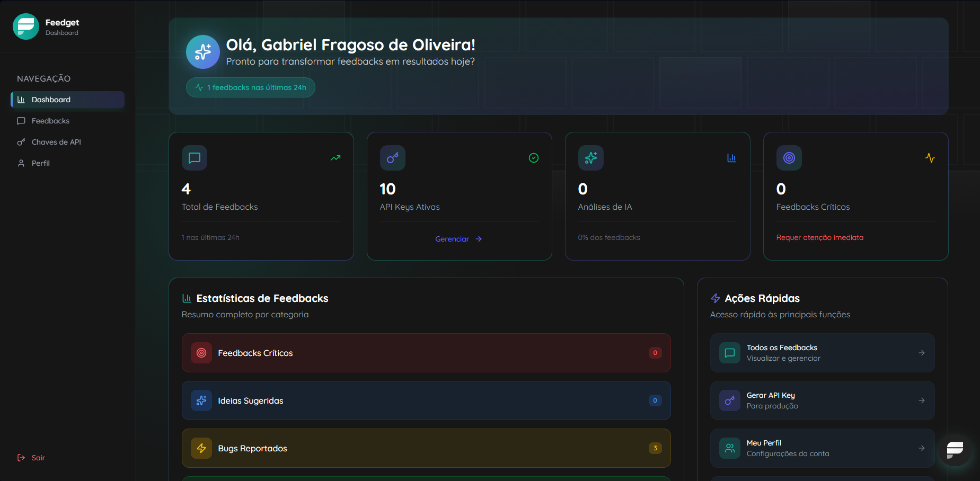Image resolution: width=980 pixels, height=481 pixels.
Task: Click the lightning icon beside Ações Rápidas
Action: coord(716,298)
